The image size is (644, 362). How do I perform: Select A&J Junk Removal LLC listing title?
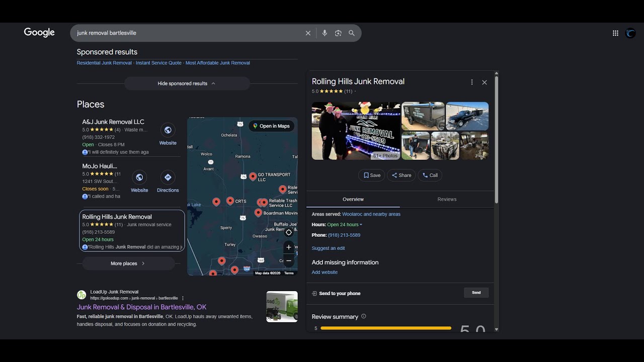point(113,122)
